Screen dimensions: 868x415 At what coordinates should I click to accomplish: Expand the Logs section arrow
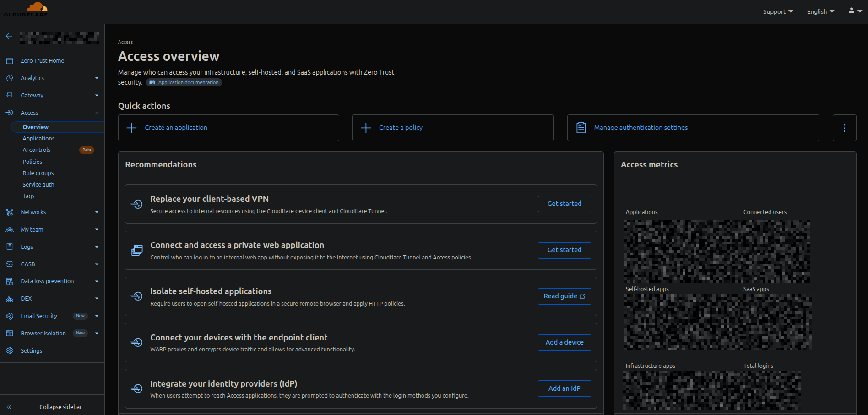pos(97,247)
